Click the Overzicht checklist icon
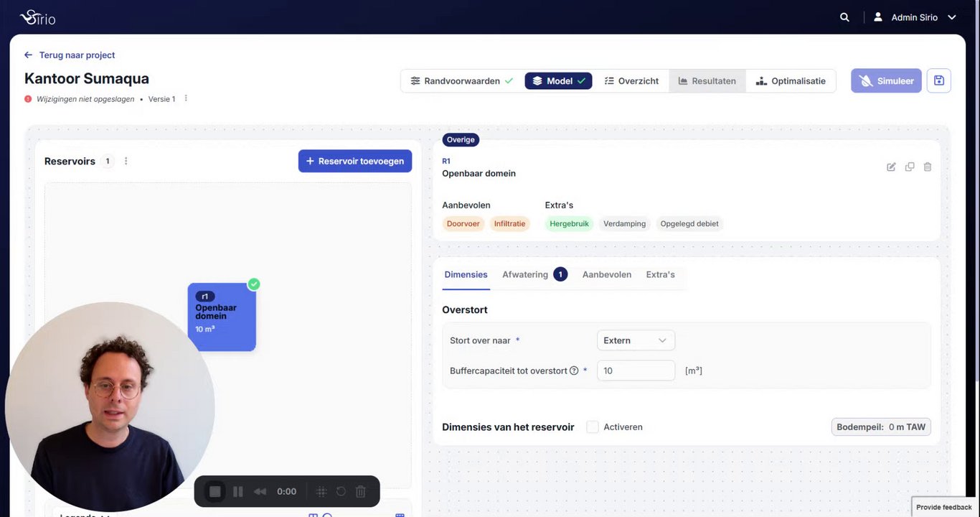 click(x=609, y=81)
